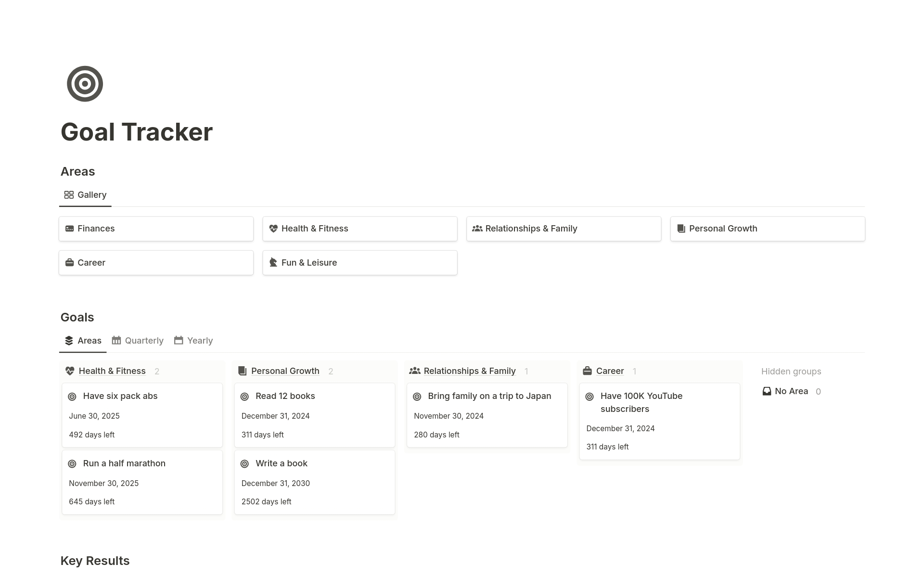Screen dimensions: 924x577
Task: Click the briefcase icon on the Career area card
Action: coord(70,262)
